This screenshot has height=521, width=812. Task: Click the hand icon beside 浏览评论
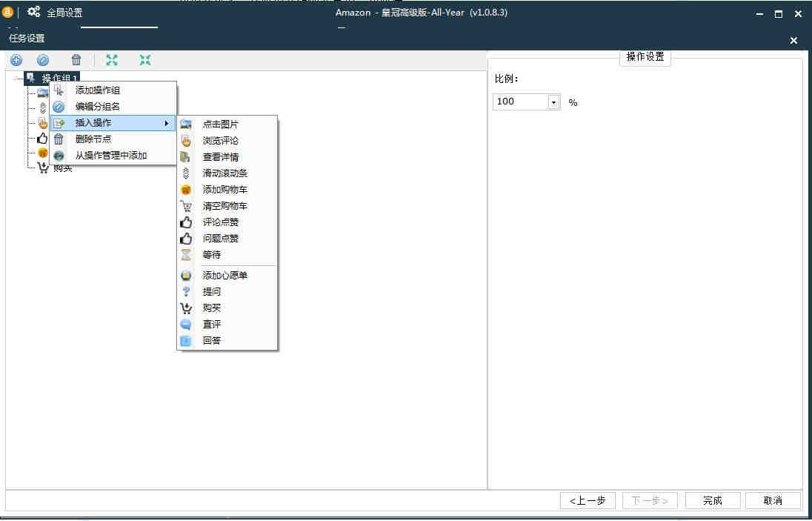pyautogui.click(x=186, y=141)
